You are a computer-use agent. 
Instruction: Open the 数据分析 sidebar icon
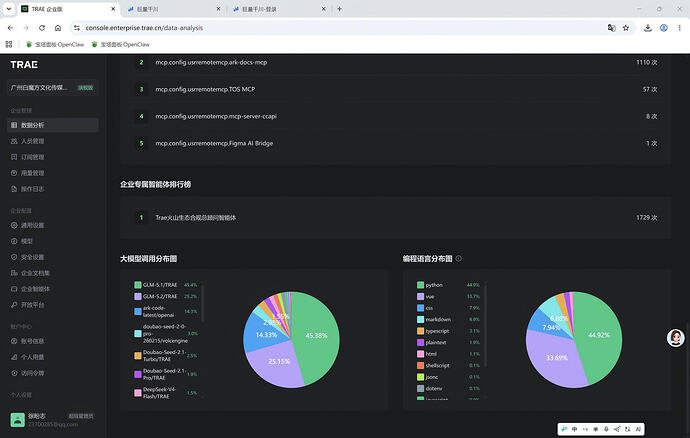[x=14, y=125]
